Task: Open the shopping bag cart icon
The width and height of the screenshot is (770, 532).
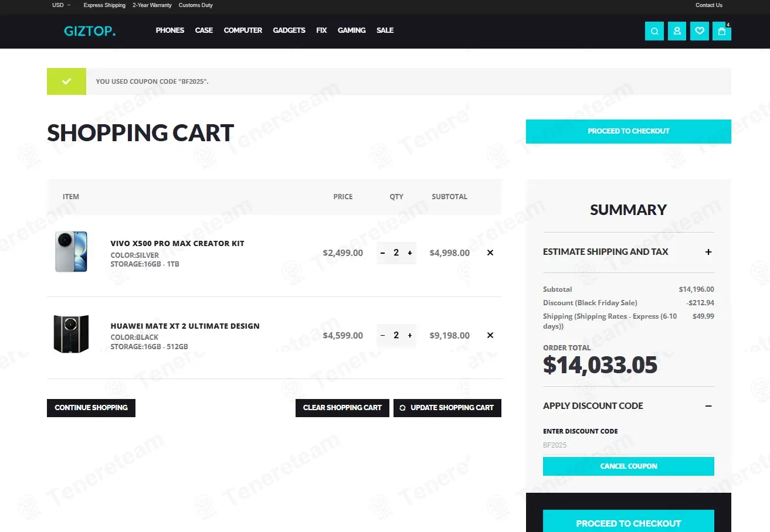Action: pos(722,31)
